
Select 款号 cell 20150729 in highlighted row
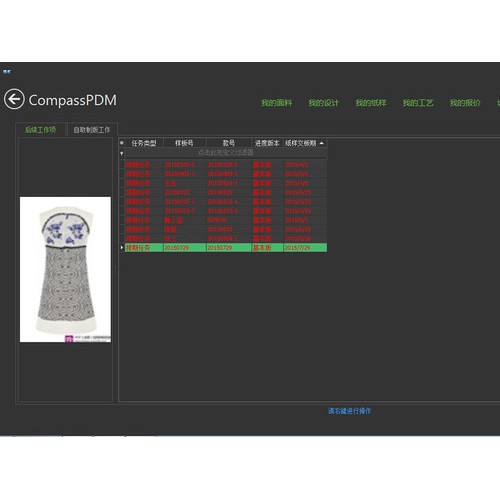coord(229,248)
